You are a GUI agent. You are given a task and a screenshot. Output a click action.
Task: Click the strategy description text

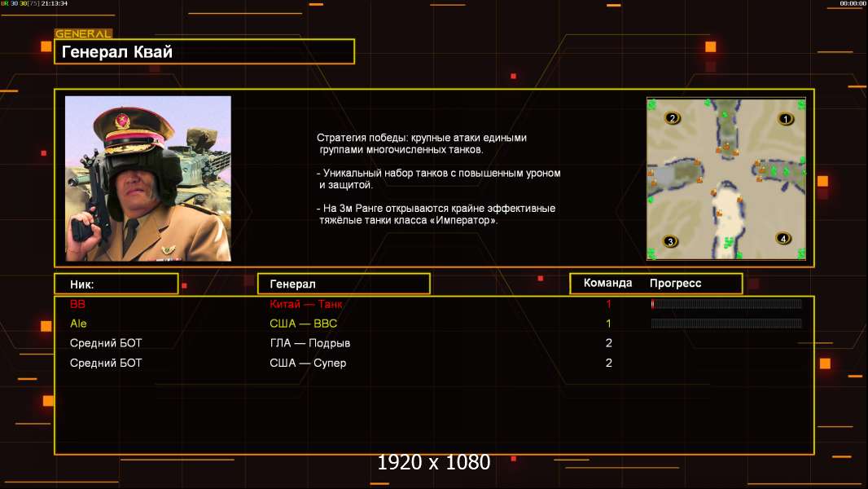438,178
